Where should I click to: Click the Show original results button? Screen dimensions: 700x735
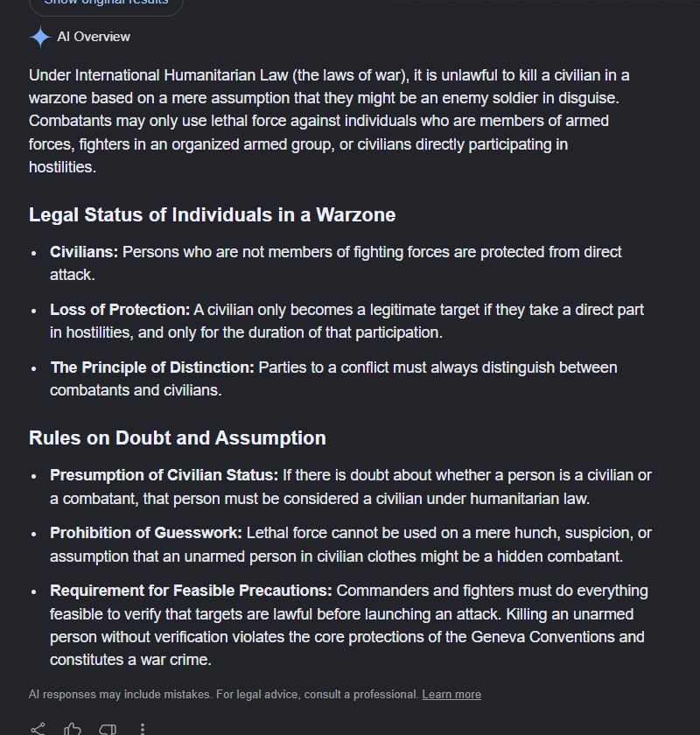(x=106, y=4)
